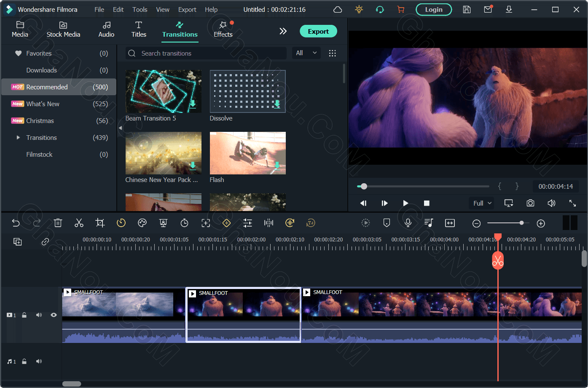
Task: Click the preview progress slider handle
Action: pyautogui.click(x=364, y=186)
